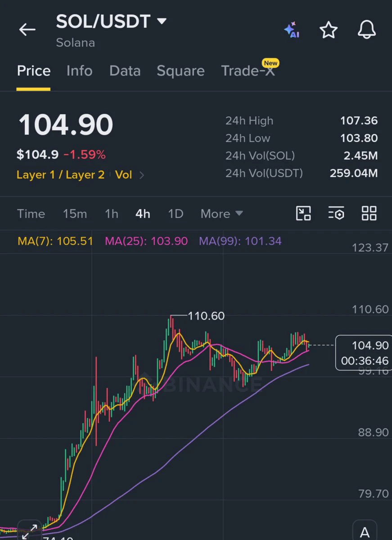Select the 1h chart interval

click(x=112, y=214)
